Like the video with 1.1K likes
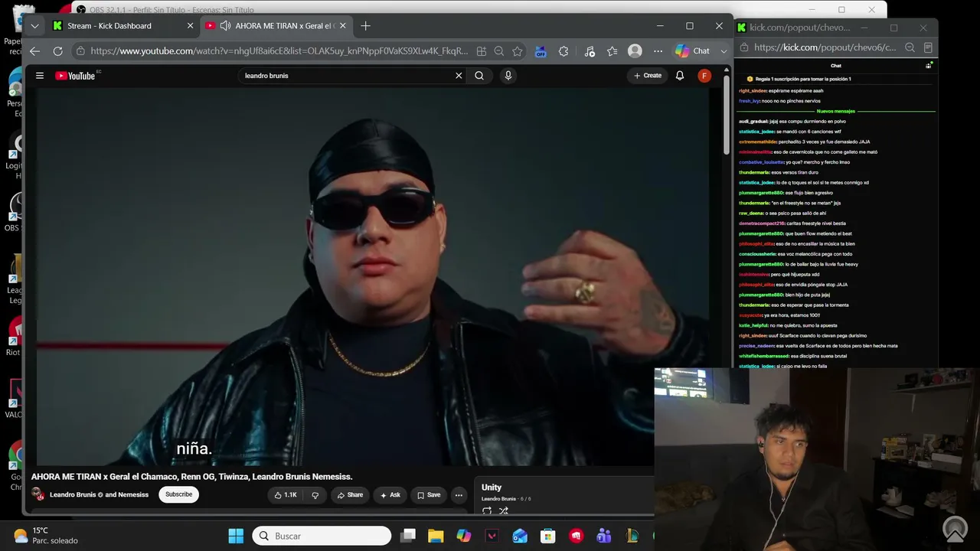 click(285, 495)
